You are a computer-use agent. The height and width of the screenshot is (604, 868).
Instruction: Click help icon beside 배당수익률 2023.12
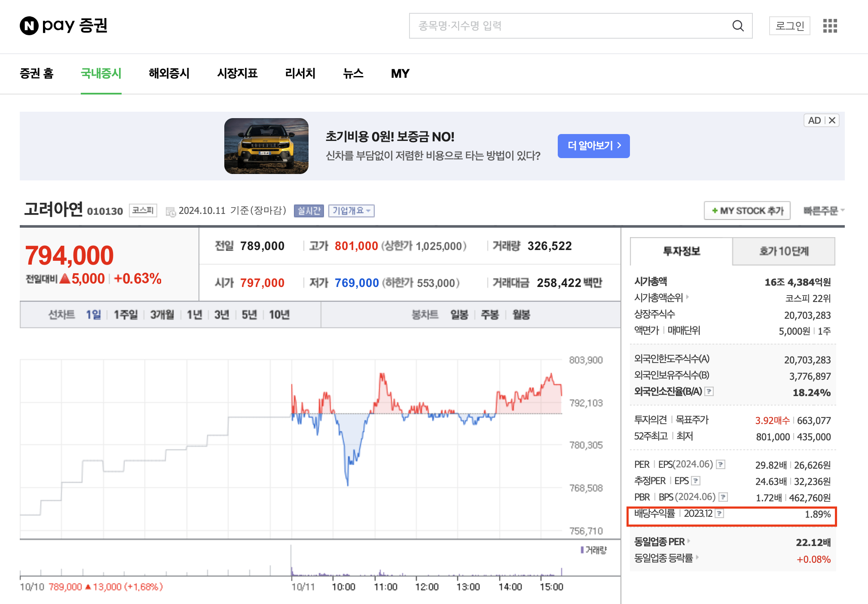click(x=720, y=513)
